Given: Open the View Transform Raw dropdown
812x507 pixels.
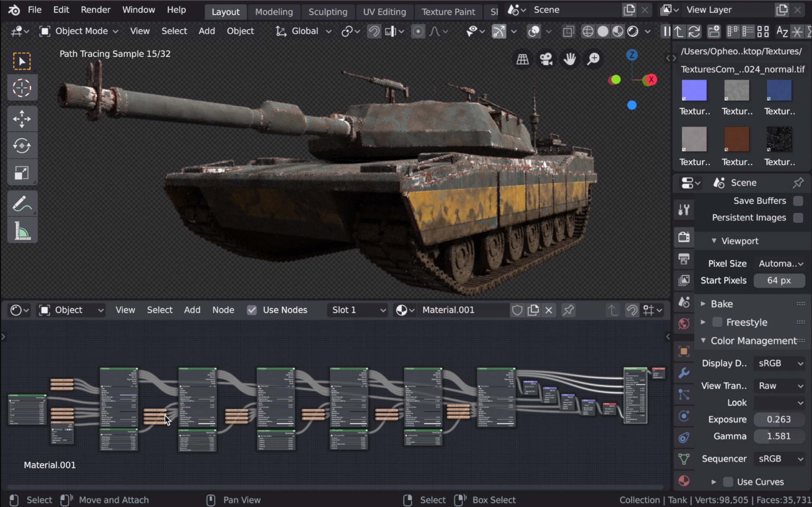Looking at the screenshot, I should tap(779, 386).
